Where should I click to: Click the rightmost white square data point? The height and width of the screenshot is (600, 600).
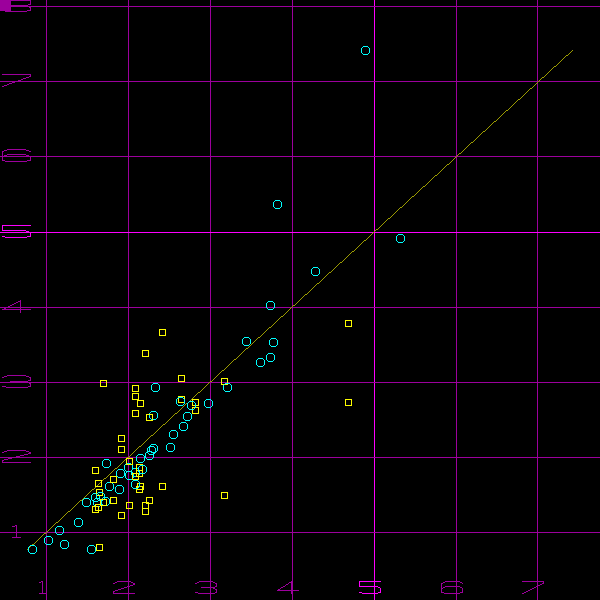[x=348, y=402]
